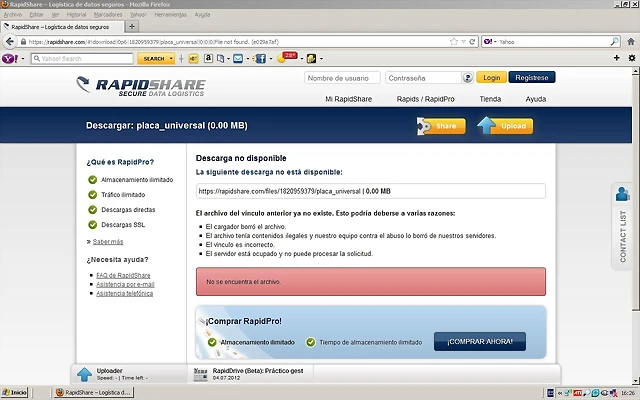Open the Ayuda menu in Firefox menubar

(x=202, y=15)
